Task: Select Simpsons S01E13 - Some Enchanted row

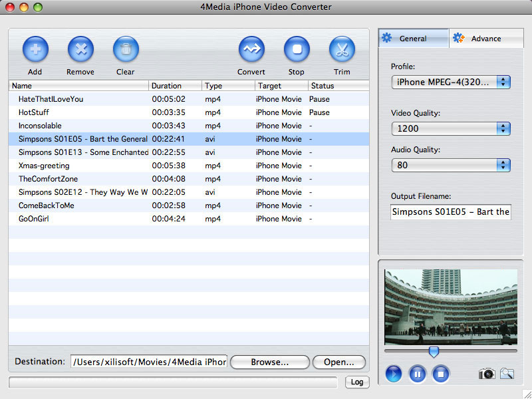Action: 189,152
